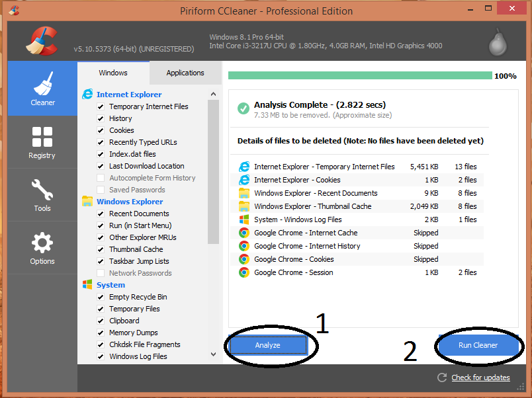Click Windows icon beside Windows Log Files result

click(x=244, y=219)
